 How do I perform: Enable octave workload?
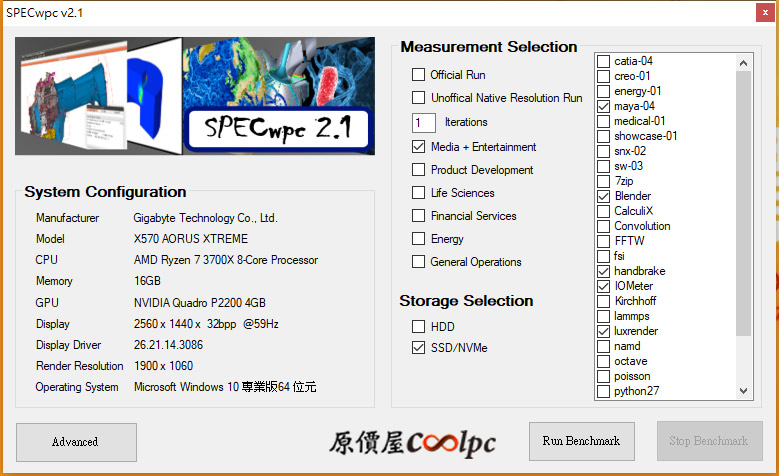[x=603, y=361]
